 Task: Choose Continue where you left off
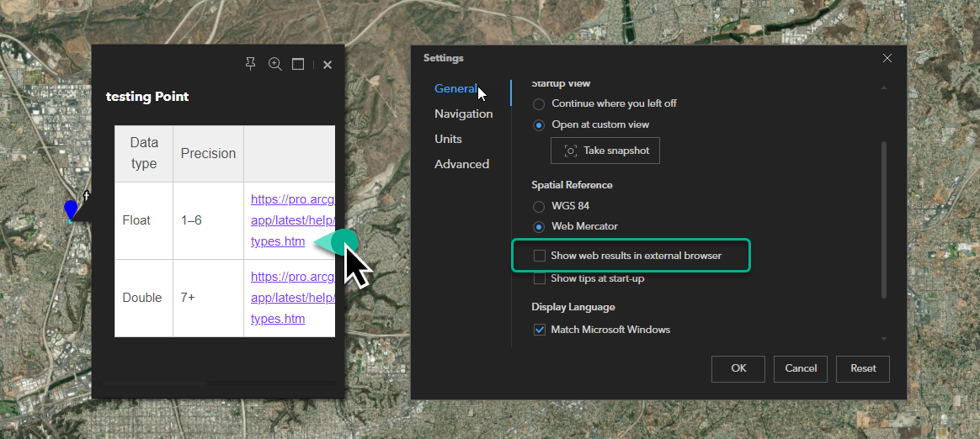click(x=539, y=103)
